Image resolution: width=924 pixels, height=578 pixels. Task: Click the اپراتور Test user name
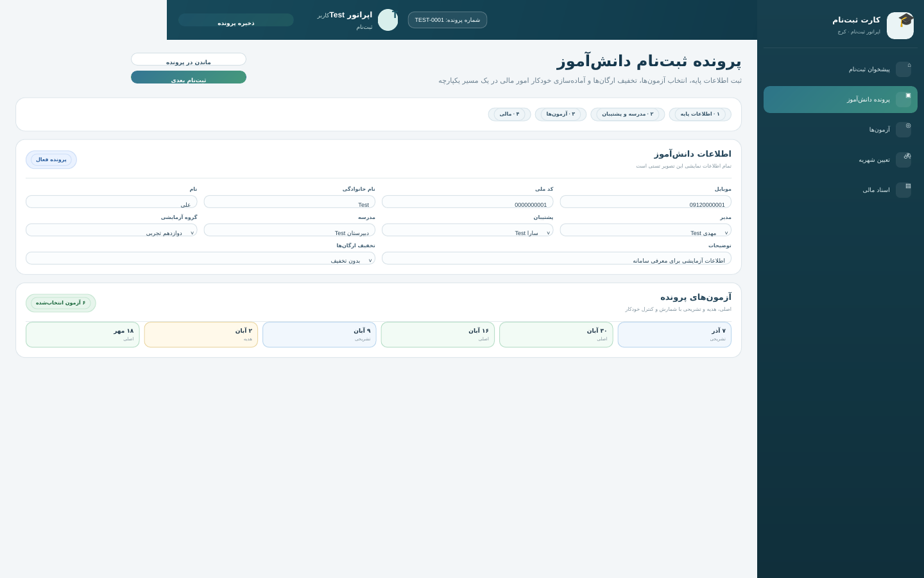(351, 15)
